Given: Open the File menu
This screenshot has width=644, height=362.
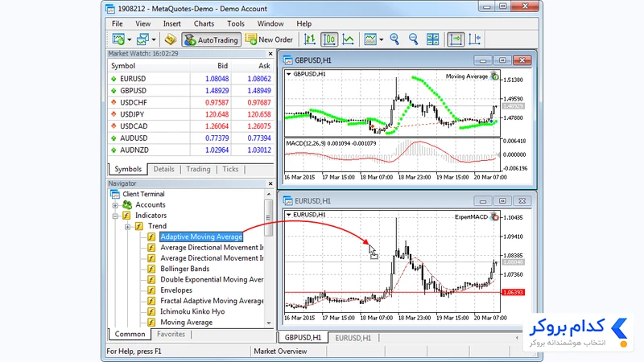Looking at the screenshot, I should 117,24.
